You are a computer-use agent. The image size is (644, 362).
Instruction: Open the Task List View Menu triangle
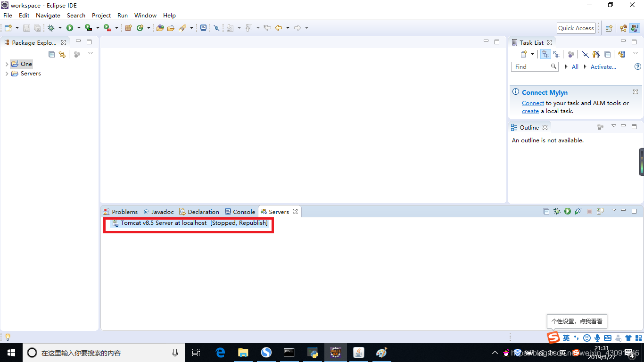pos(635,53)
